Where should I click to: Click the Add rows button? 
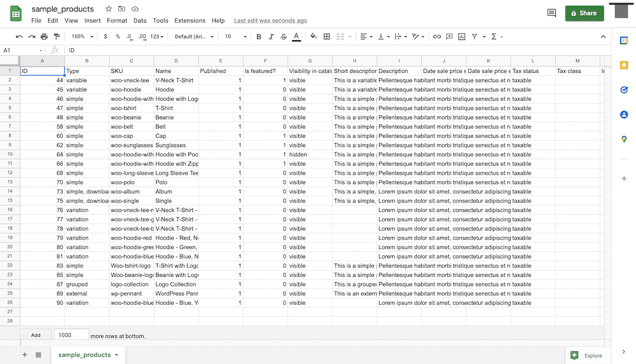(36, 335)
